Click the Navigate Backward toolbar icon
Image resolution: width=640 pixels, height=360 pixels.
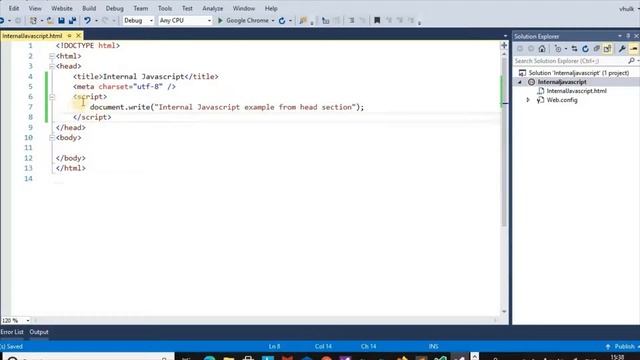(2, 20)
